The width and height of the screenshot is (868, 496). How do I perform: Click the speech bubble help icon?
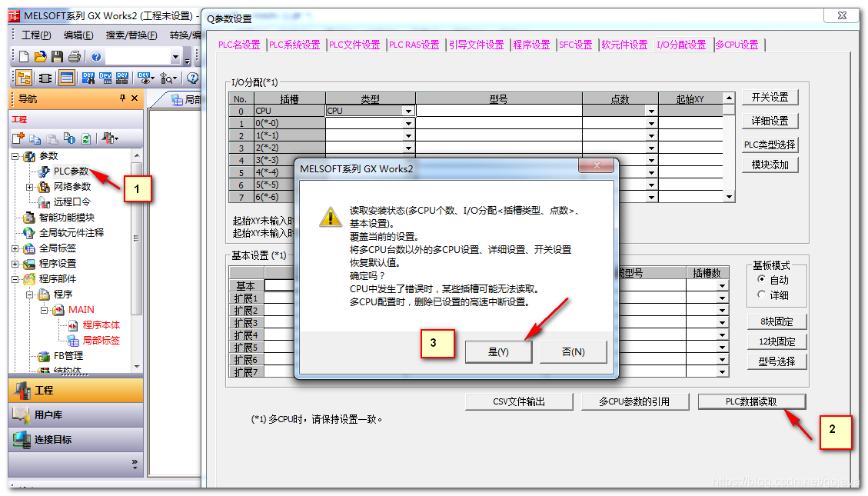click(x=193, y=78)
